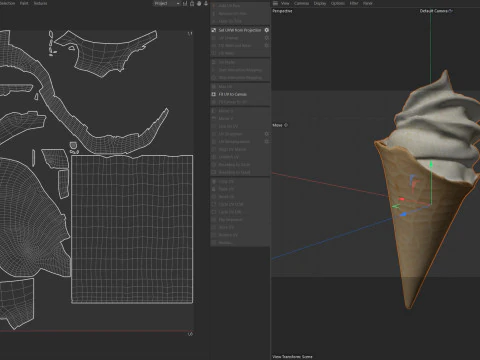Select the UV Straighten command
The image size is (480, 360).
tap(227, 134)
